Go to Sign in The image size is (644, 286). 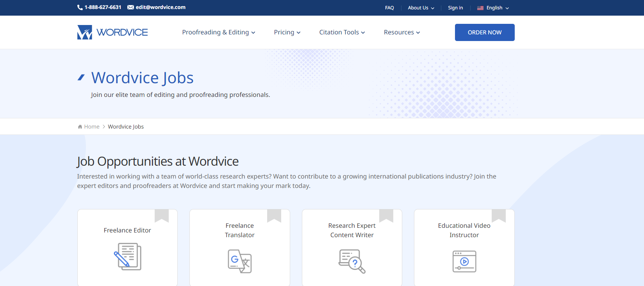pyautogui.click(x=455, y=8)
